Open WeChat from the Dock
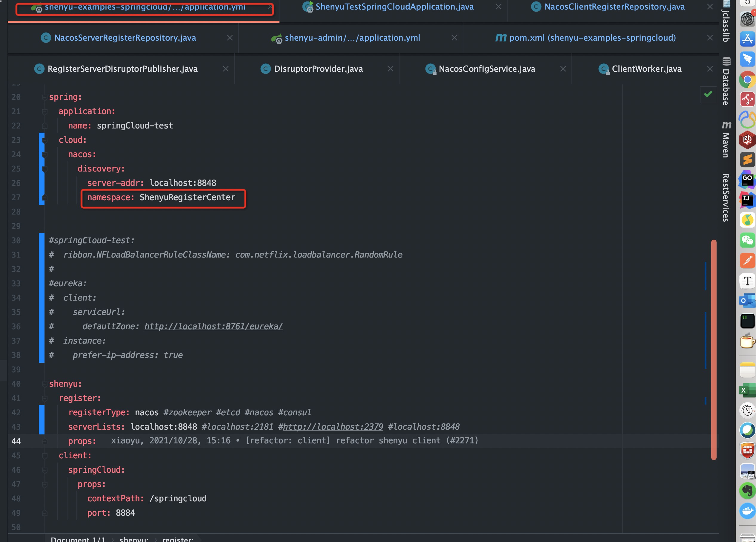This screenshot has height=542, width=756. tap(747, 241)
